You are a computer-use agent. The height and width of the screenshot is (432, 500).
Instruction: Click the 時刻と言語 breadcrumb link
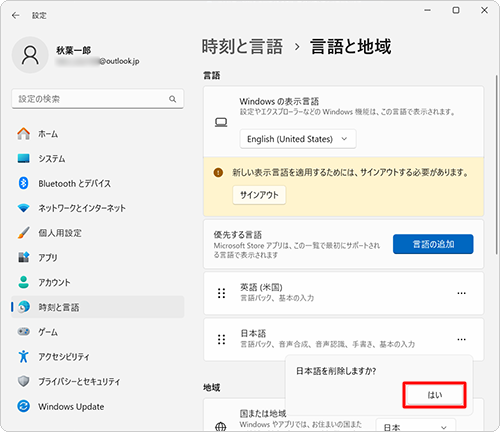click(x=242, y=46)
